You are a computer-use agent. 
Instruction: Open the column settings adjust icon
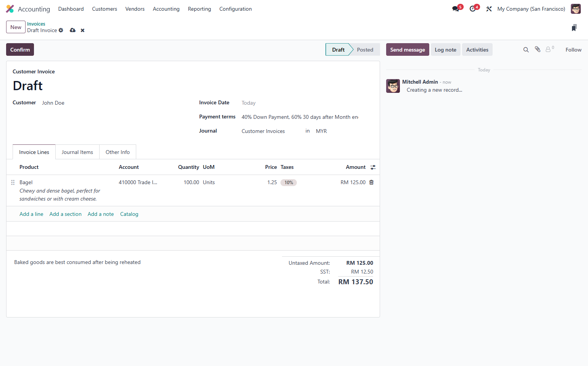tap(373, 167)
